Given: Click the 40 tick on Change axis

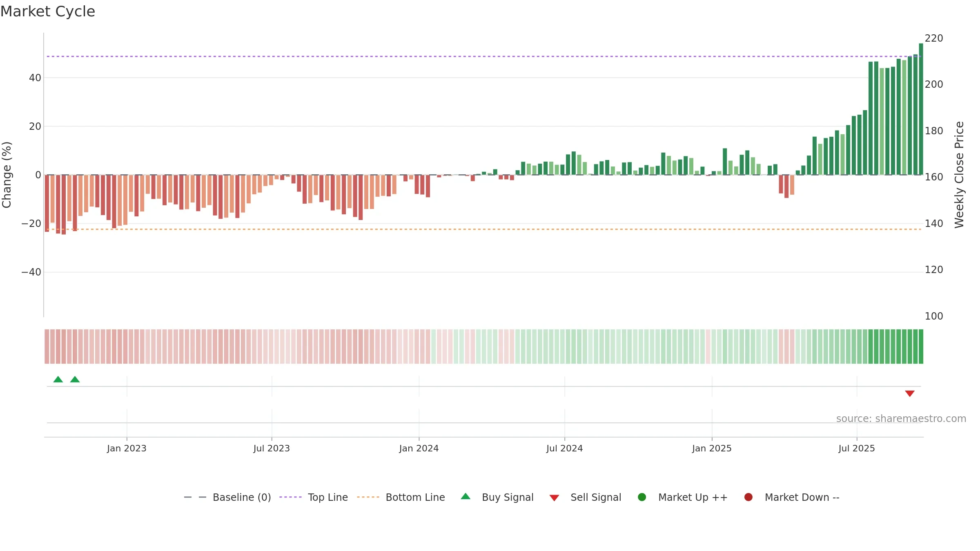Looking at the screenshot, I should [35, 78].
